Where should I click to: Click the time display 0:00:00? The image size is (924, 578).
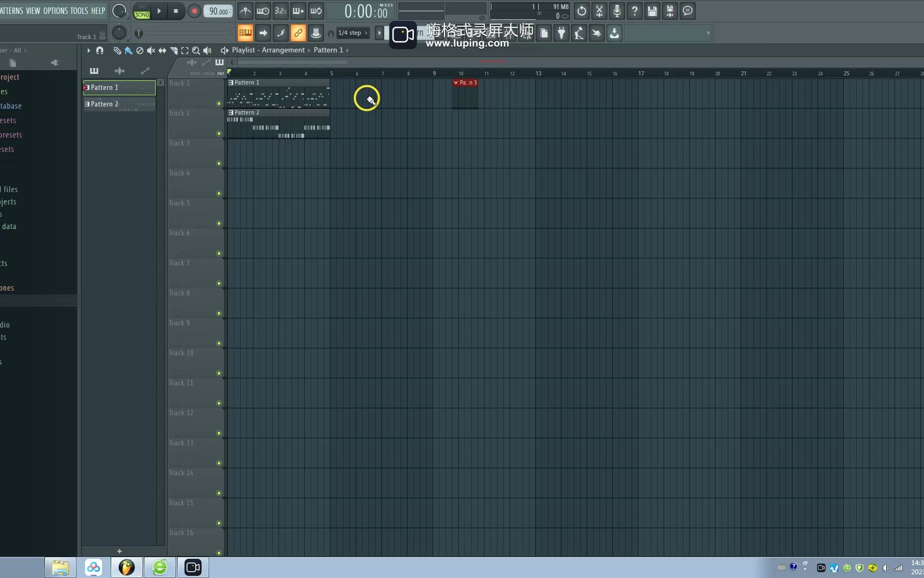pos(366,11)
